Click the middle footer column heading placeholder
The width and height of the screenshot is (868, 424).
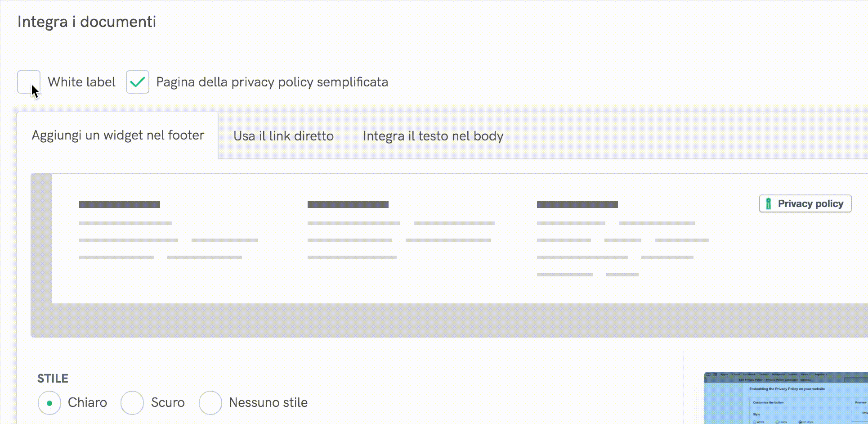pos(348,204)
